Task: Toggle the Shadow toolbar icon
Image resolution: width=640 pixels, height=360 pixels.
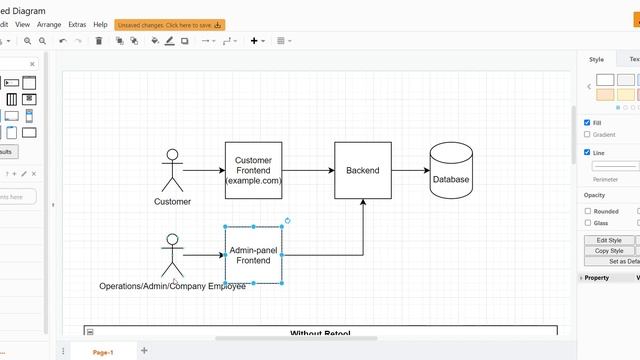Action: (184, 41)
